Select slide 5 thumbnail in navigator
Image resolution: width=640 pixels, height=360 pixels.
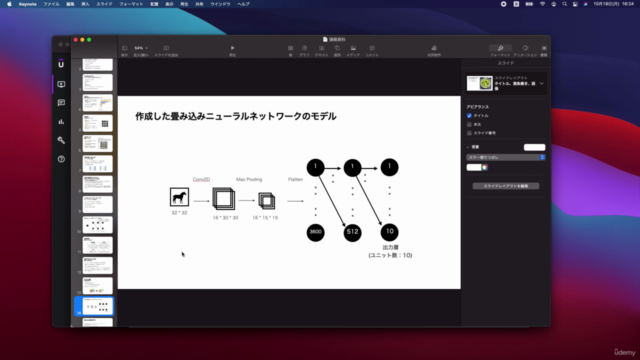pyautogui.click(x=98, y=123)
